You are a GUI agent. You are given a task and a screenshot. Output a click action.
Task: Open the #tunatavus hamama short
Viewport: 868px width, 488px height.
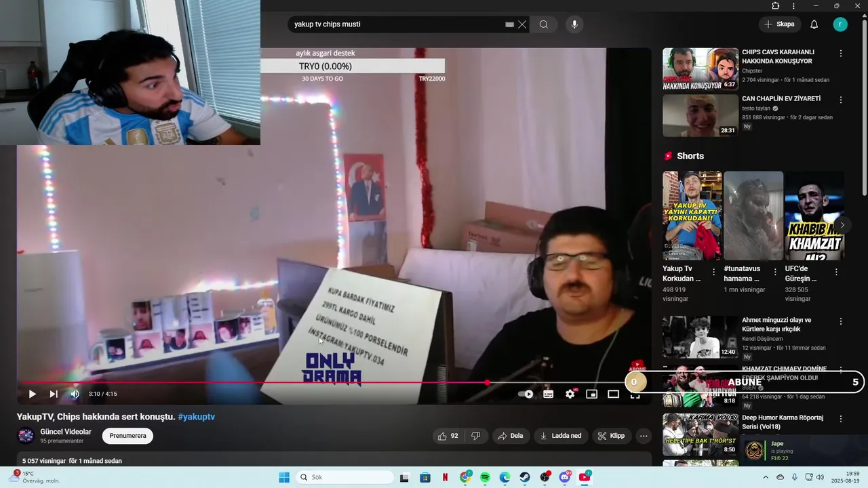tap(753, 216)
